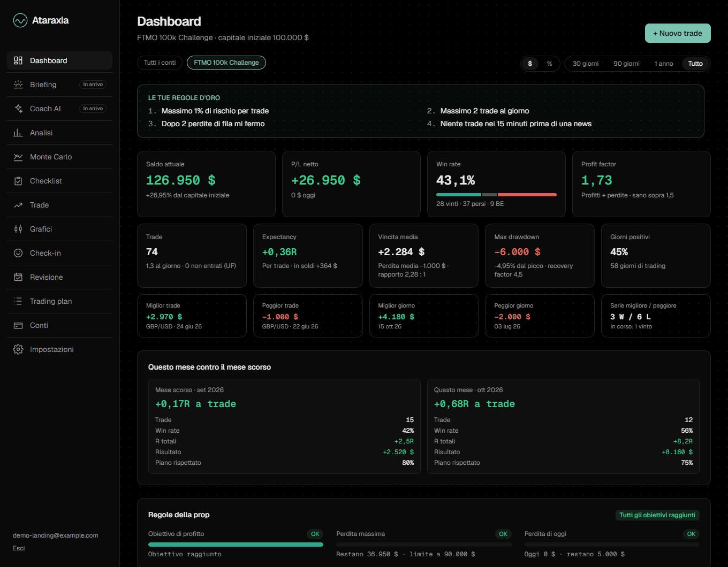Click the Profit factor 1,73 value
Viewport: 728px width, 567px height.
[597, 180]
